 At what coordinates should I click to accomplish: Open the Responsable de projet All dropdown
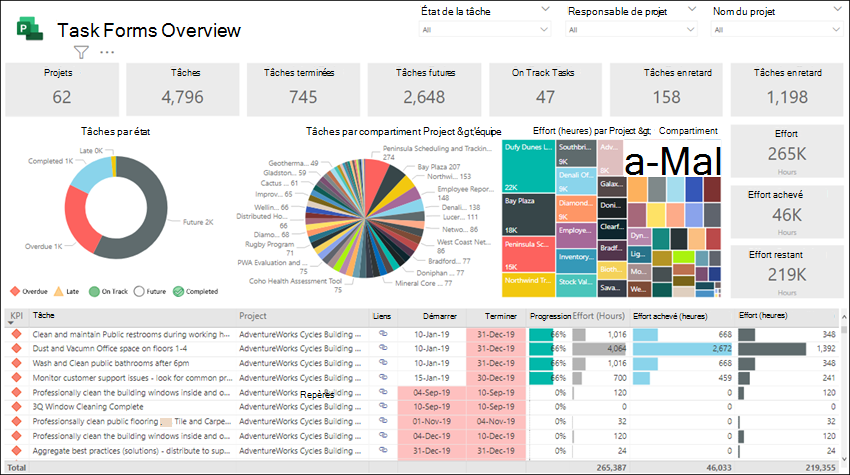click(631, 29)
